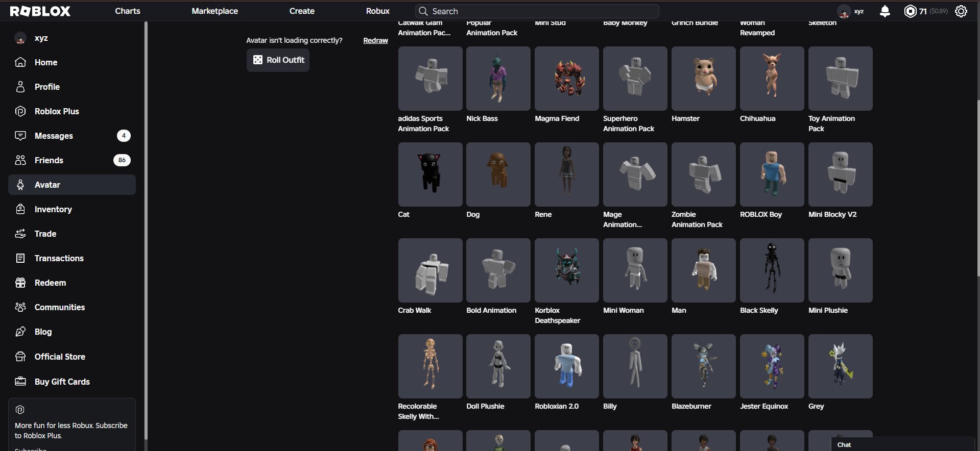Image resolution: width=980 pixels, height=451 pixels.
Task: Click the Roblox logo in the header
Action: coord(40,11)
